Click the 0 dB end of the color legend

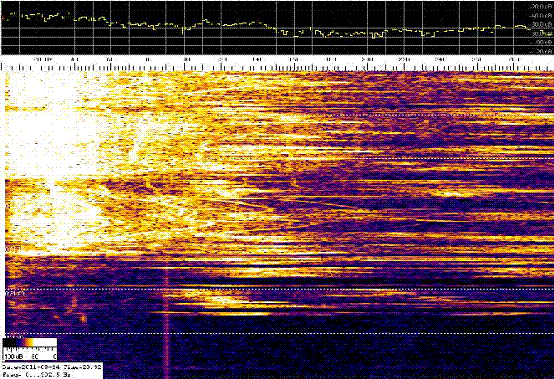point(54,356)
